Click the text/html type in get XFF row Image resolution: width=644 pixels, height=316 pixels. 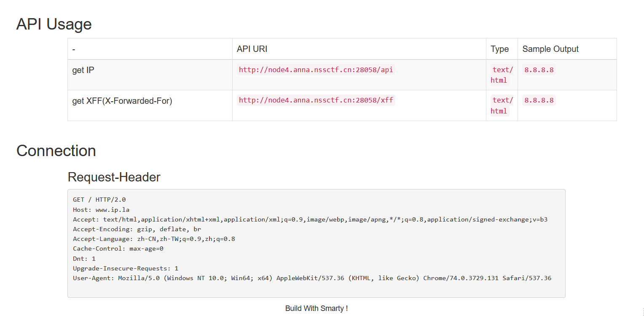coord(502,105)
